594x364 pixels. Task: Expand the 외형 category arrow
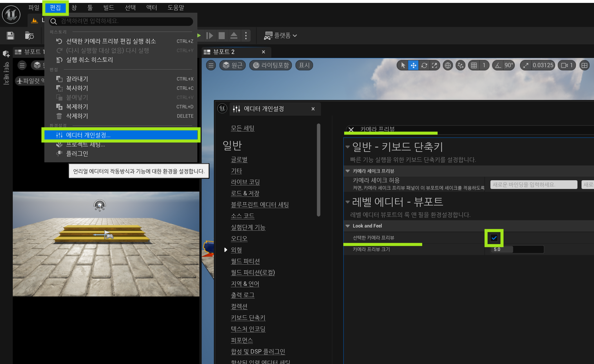(x=225, y=250)
